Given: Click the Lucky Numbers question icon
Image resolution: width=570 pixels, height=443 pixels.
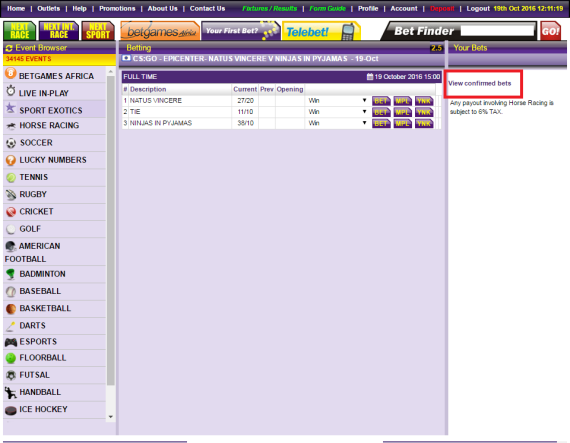Looking at the screenshot, I should [x=11, y=160].
